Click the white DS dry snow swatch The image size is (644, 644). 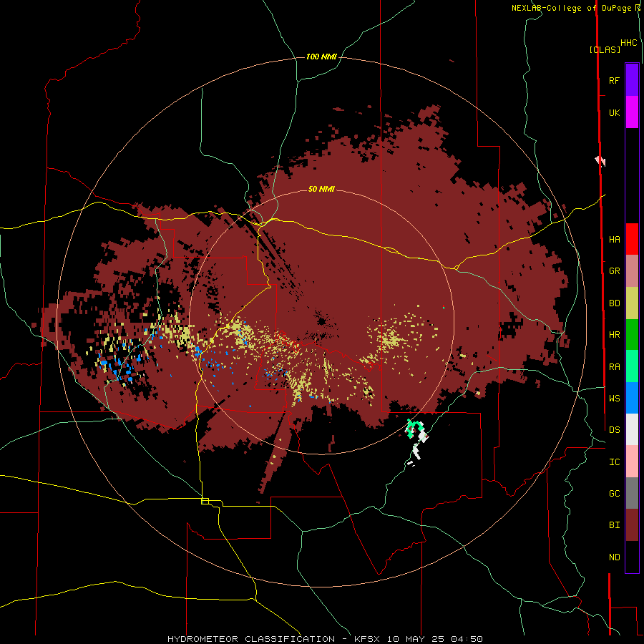tap(632, 429)
